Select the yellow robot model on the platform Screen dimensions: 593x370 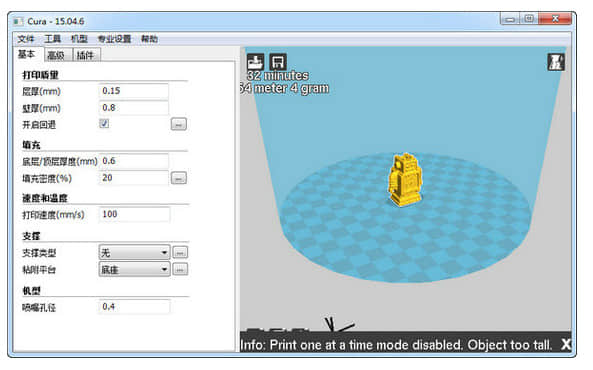(x=405, y=180)
